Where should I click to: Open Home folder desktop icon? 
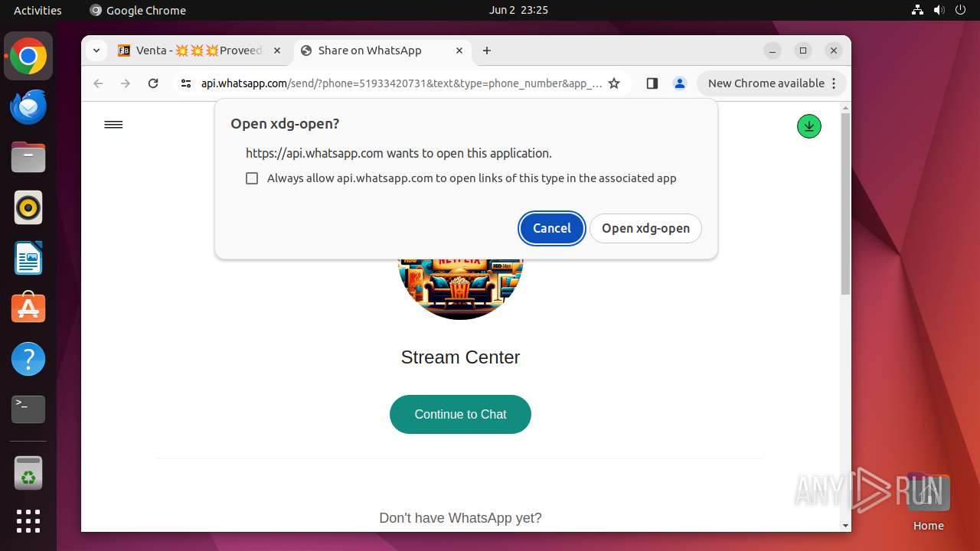928,502
